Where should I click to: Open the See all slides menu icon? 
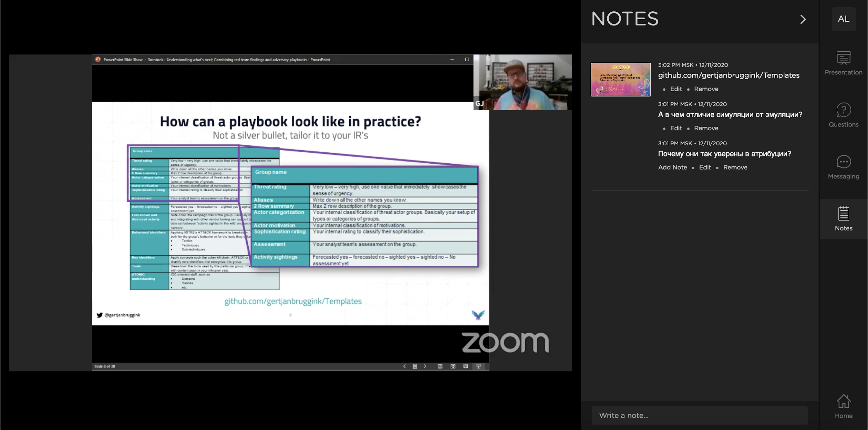point(415,366)
